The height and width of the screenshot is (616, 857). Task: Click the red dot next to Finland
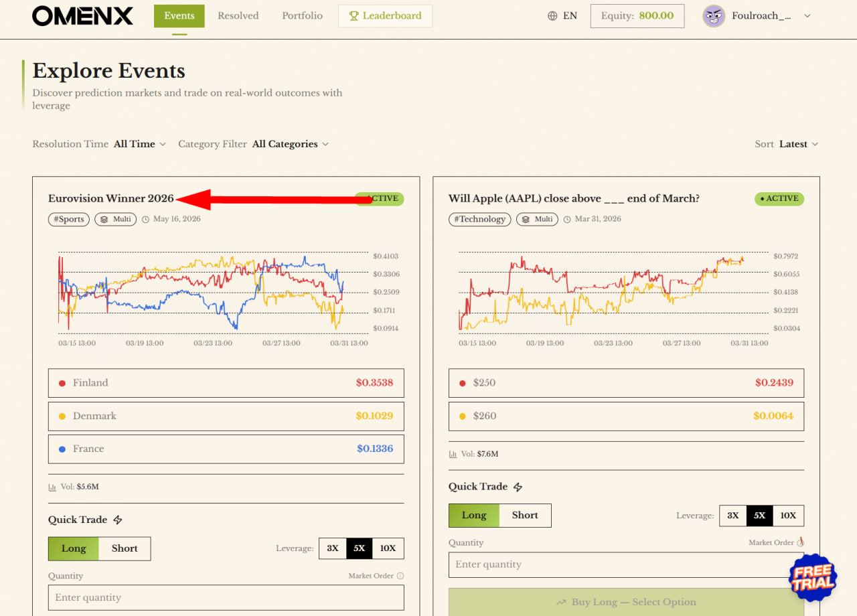click(x=62, y=383)
